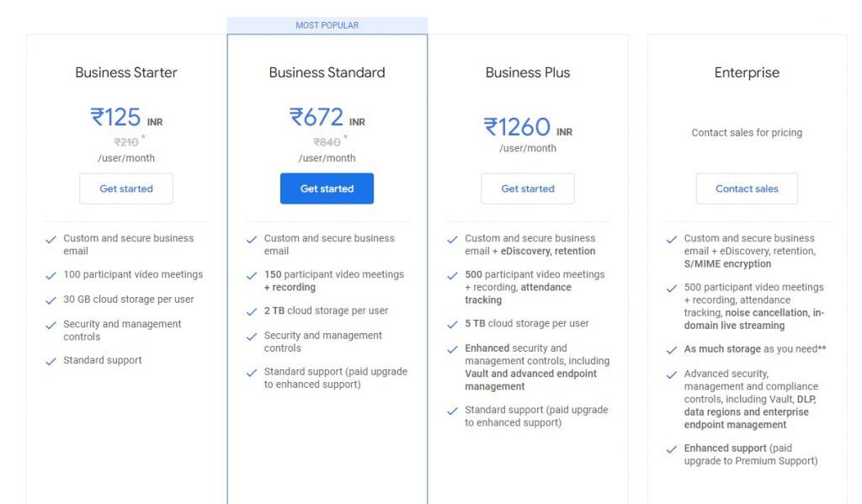Click the Business Standard plan heading

click(327, 72)
